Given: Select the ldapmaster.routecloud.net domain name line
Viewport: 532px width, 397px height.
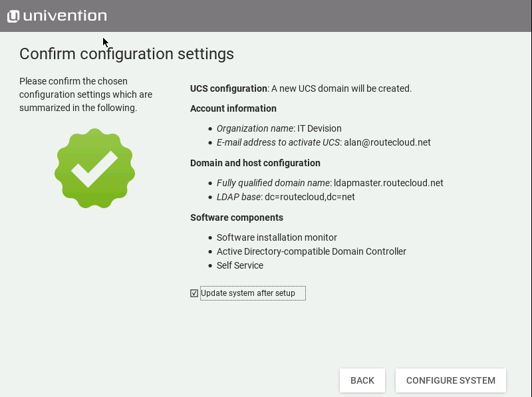Looking at the screenshot, I should click(x=330, y=184).
